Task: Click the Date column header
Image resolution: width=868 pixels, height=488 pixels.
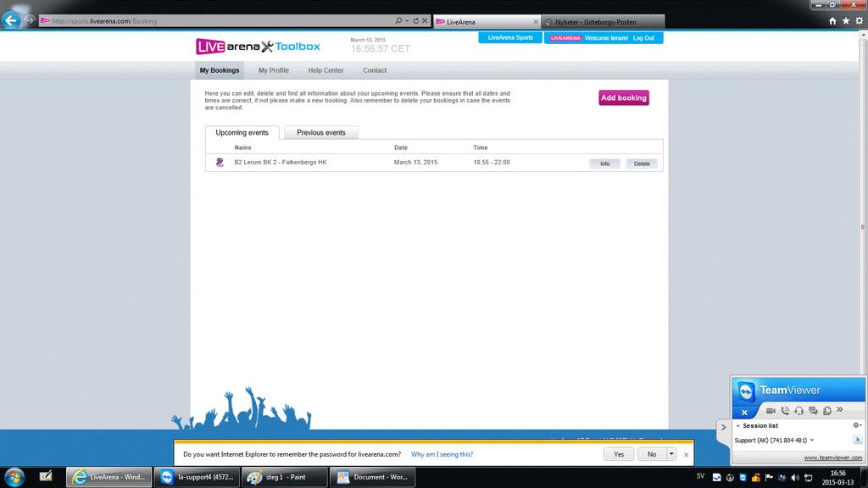Action: [401, 147]
